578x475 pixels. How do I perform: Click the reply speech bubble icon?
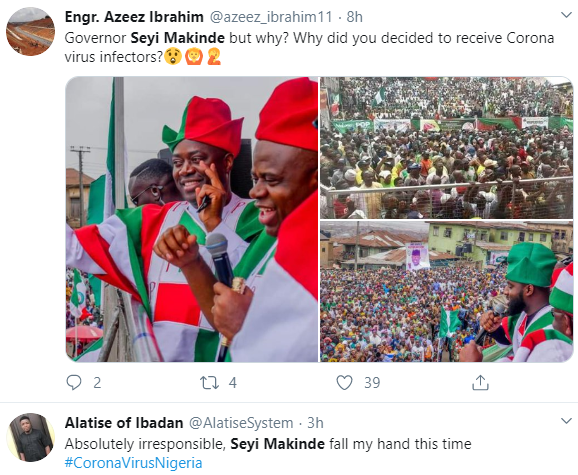pyautogui.click(x=74, y=383)
